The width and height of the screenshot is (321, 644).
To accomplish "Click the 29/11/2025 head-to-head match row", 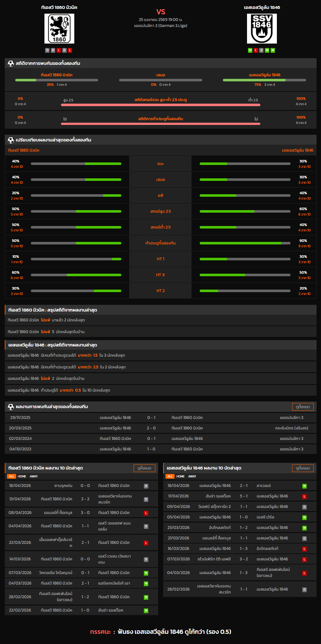I will click(160, 417).
